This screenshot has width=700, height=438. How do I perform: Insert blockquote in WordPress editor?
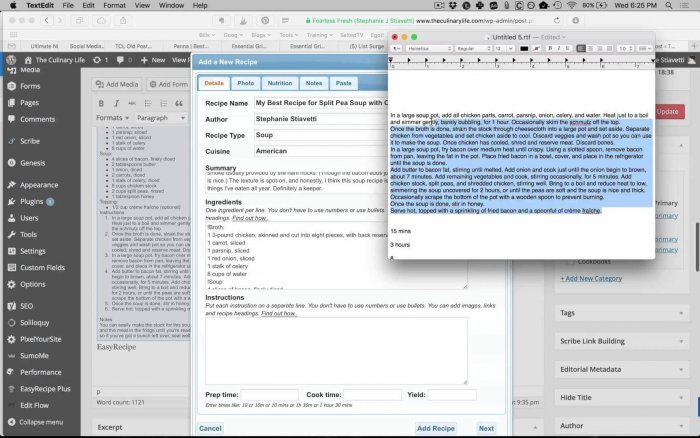point(179,104)
